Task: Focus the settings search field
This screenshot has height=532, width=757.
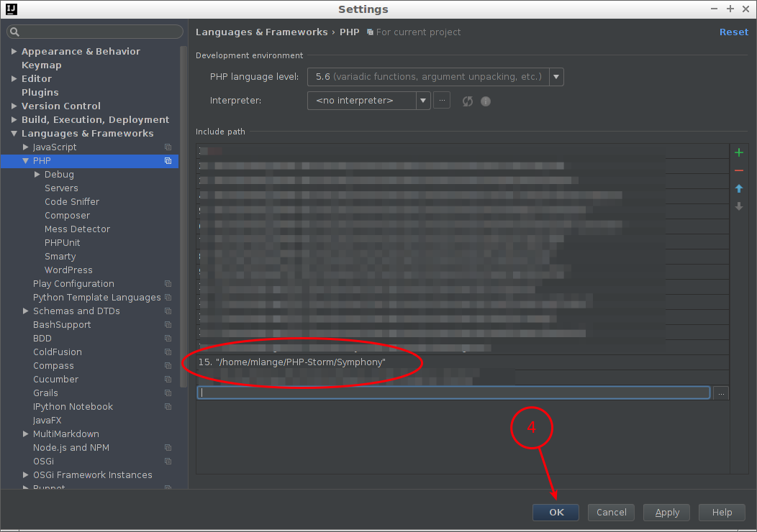Action: (95, 32)
